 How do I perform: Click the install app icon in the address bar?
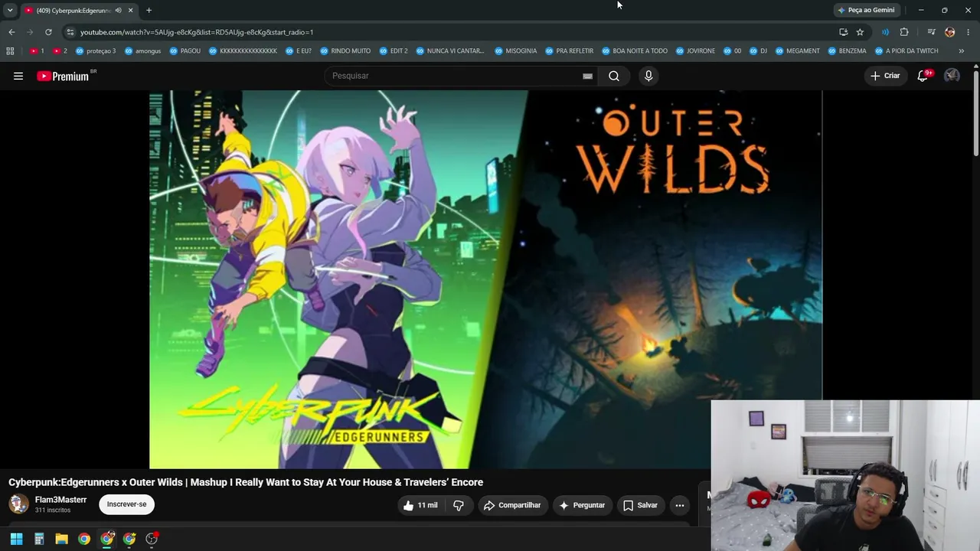pos(843,32)
